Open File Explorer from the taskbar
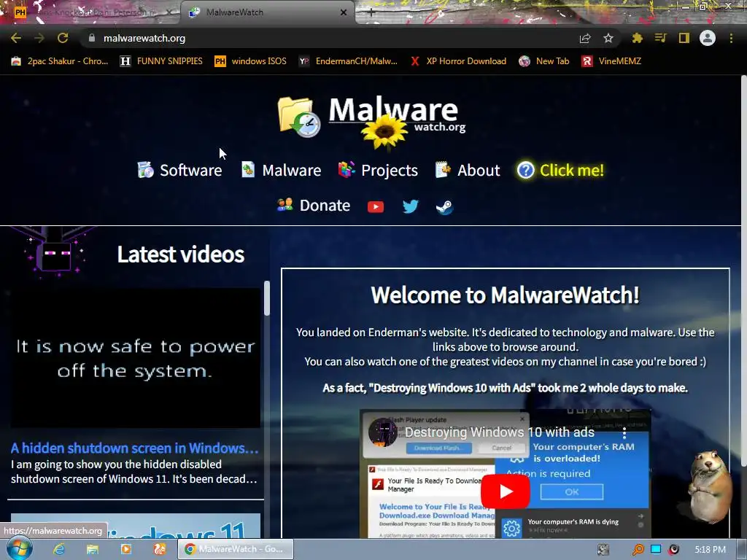747x560 pixels. (x=93, y=549)
